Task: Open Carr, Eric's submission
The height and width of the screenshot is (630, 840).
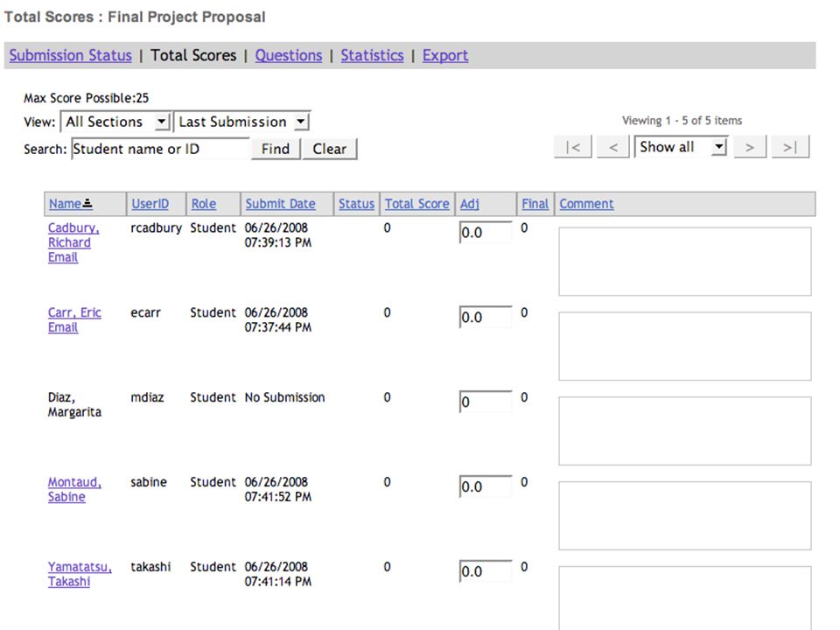Action: 74,312
